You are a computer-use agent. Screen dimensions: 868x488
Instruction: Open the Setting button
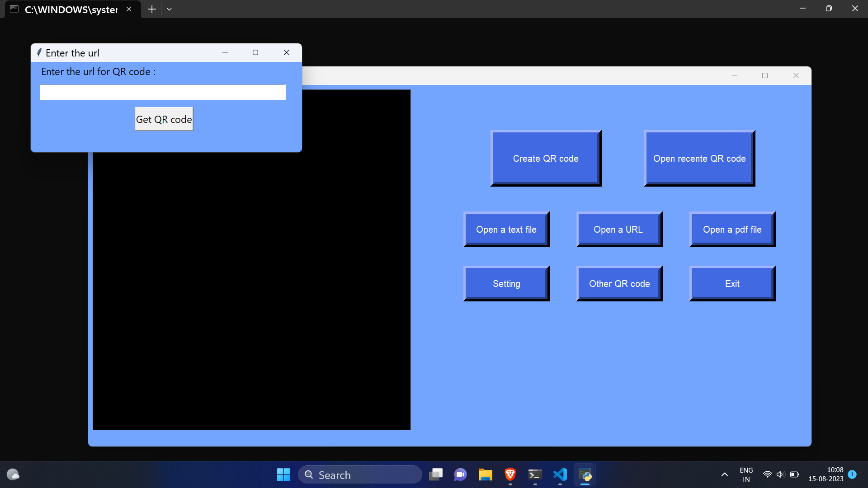[506, 284]
